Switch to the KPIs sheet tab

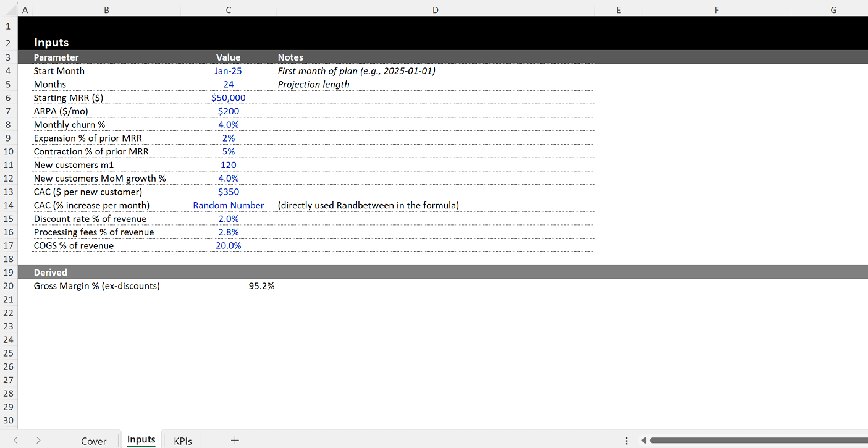(183, 440)
